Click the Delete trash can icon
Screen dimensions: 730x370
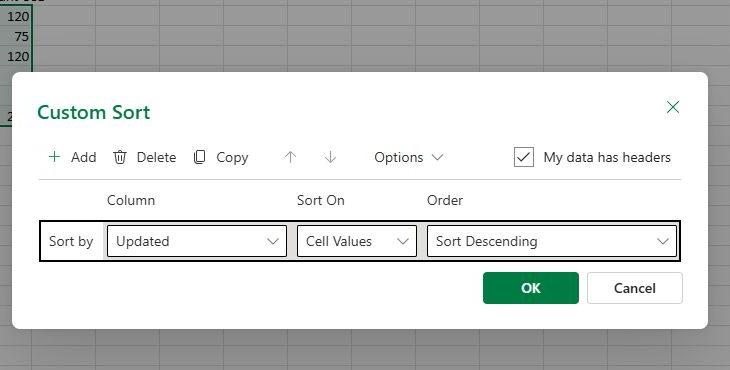120,157
